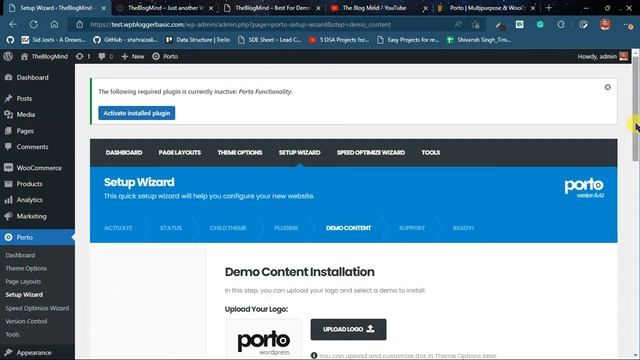Click the browser address bar URL
640x360 pixels.
coord(240,24)
